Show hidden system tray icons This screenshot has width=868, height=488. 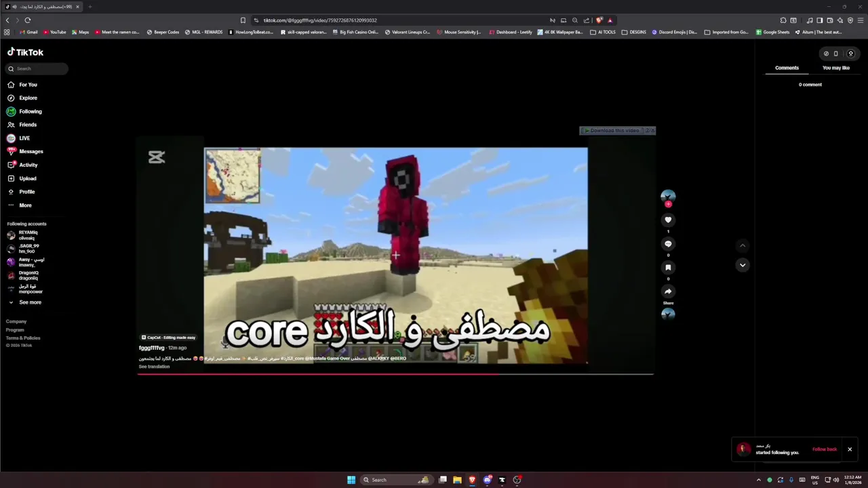pyautogui.click(x=759, y=480)
